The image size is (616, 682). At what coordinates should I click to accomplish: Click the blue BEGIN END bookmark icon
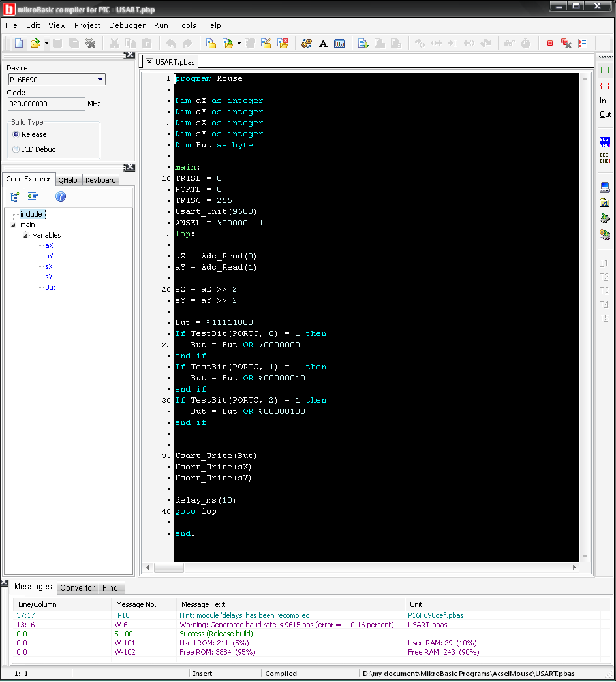(605, 142)
